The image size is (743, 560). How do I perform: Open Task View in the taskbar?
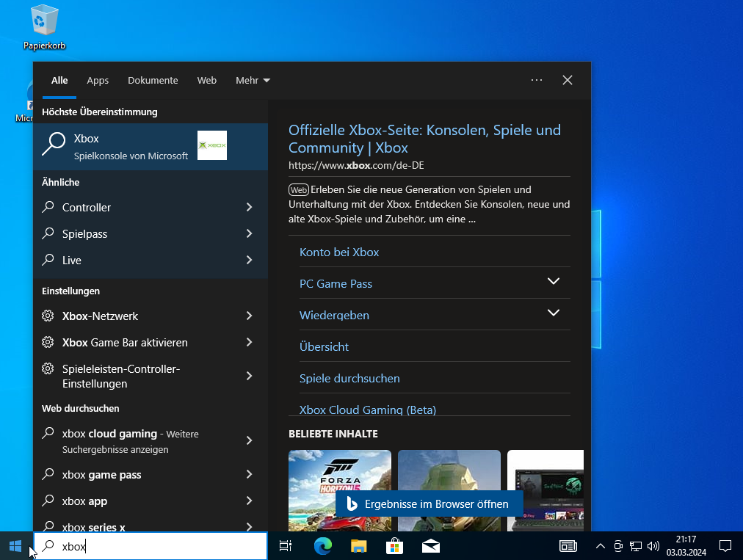286,546
